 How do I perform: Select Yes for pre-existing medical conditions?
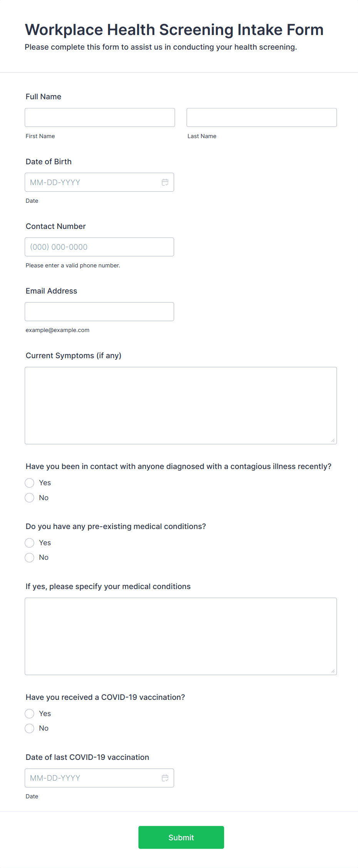29,542
